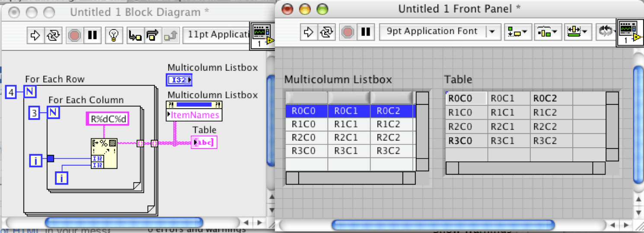Select outer loop iteration terminal i
Screen dimensions: 644x233
(35, 161)
